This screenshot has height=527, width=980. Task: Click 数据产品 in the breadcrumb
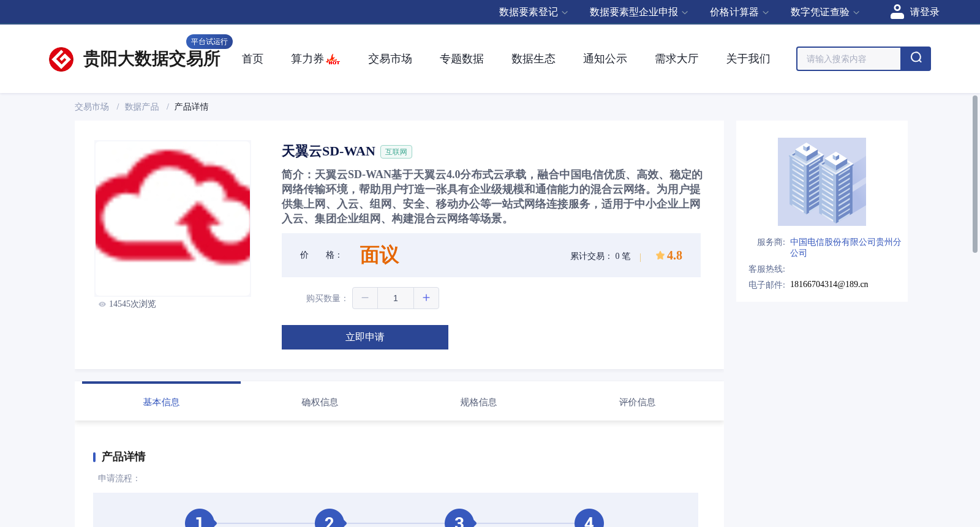(142, 107)
